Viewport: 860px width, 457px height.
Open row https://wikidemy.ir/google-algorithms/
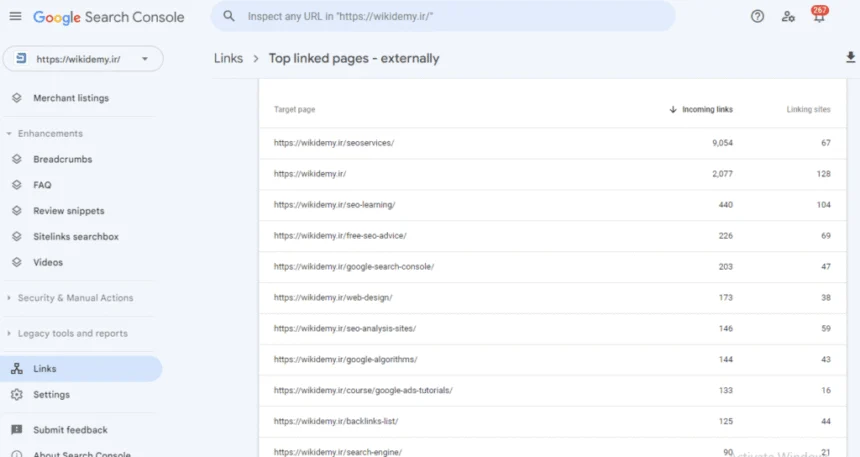(x=552, y=359)
